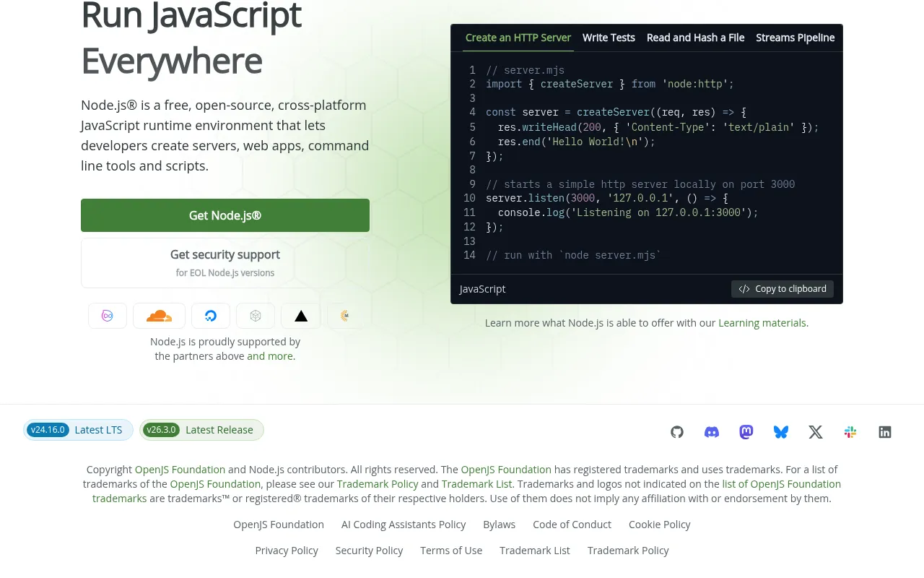Open the Slack icon link
Screen dimensions: 924x578
point(850,432)
